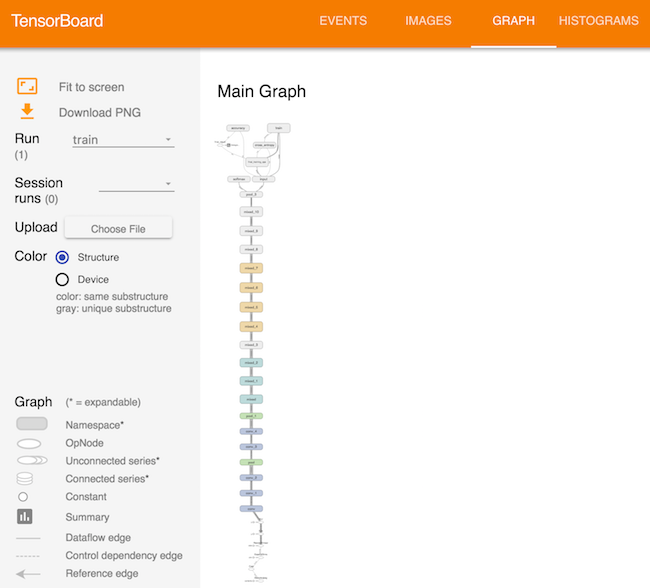Select the blue conv_2 node
The width and height of the screenshot is (650, 588).
251,478
